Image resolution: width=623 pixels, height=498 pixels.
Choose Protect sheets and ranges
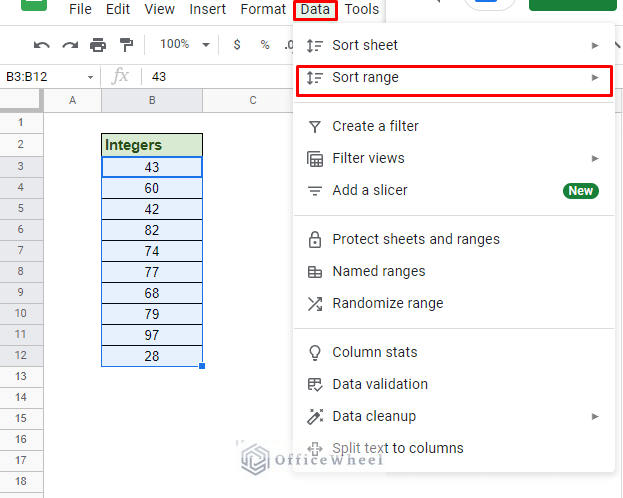[454, 240]
